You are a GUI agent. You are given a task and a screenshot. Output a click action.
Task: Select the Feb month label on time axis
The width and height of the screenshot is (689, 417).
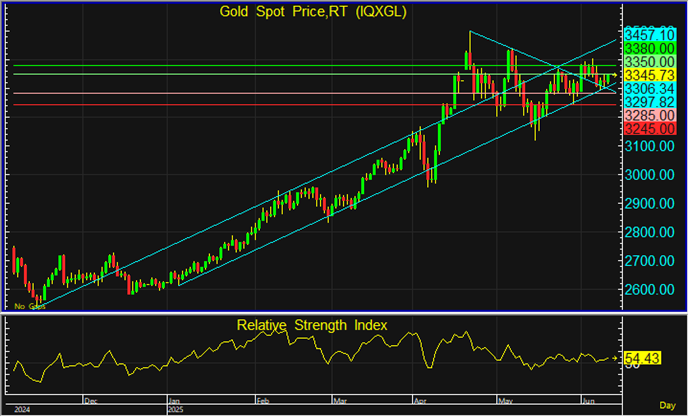pos(263,401)
